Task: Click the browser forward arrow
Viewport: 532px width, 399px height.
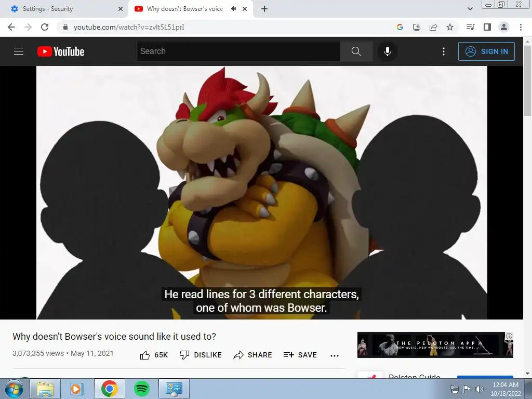Action: (28, 27)
